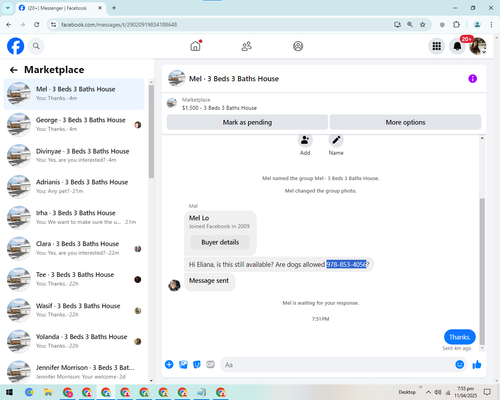
Task: Bookmark this page star icon
Action: click(x=423, y=25)
